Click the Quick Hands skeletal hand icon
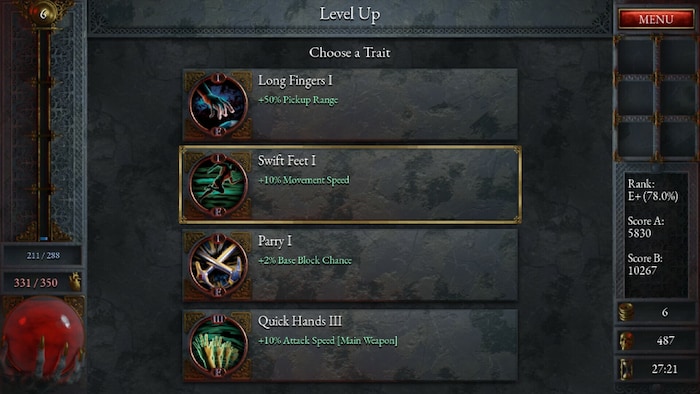The width and height of the screenshot is (700, 394). (x=218, y=345)
